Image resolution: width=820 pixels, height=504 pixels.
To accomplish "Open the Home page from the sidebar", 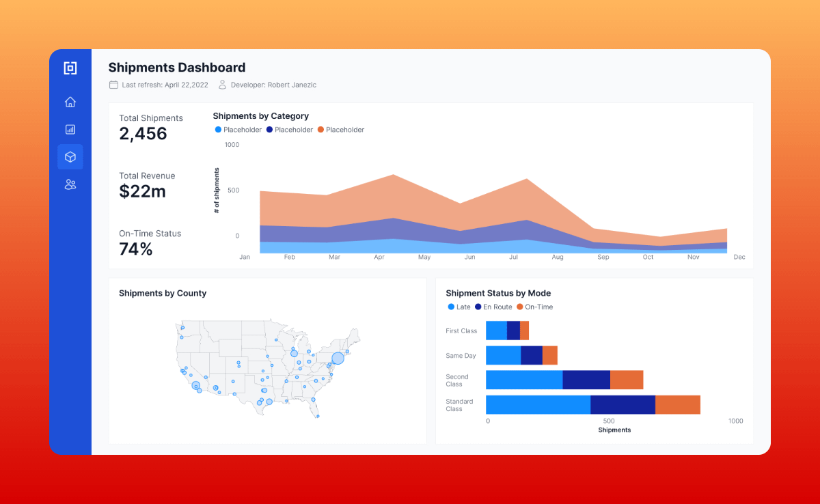I will point(70,102).
